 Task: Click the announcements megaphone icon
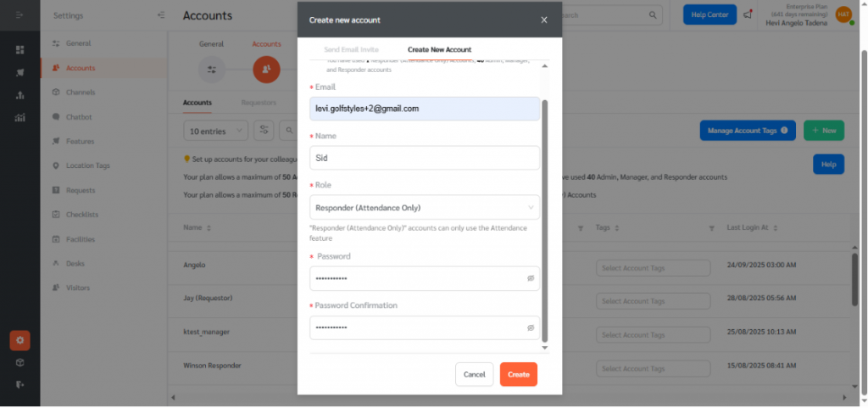747,14
